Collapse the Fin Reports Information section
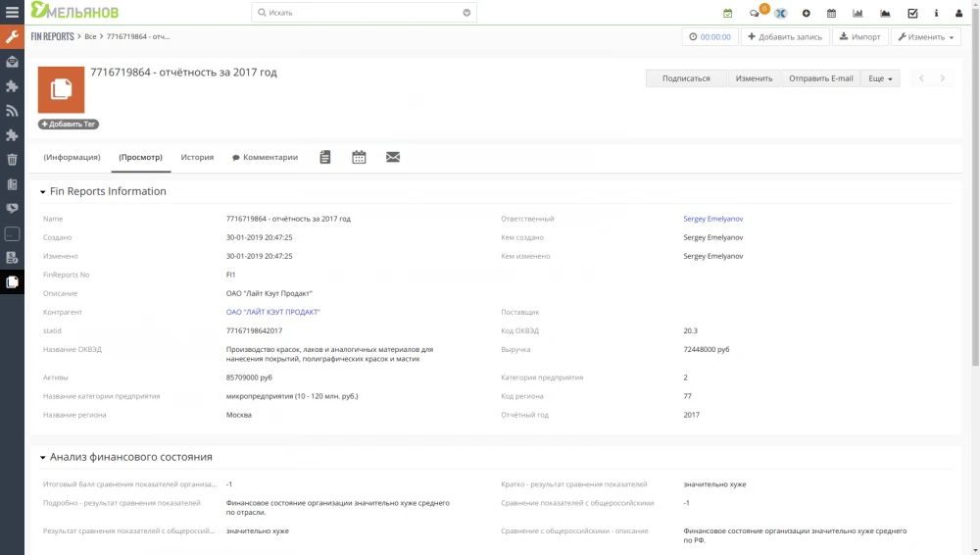 point(43,192)
